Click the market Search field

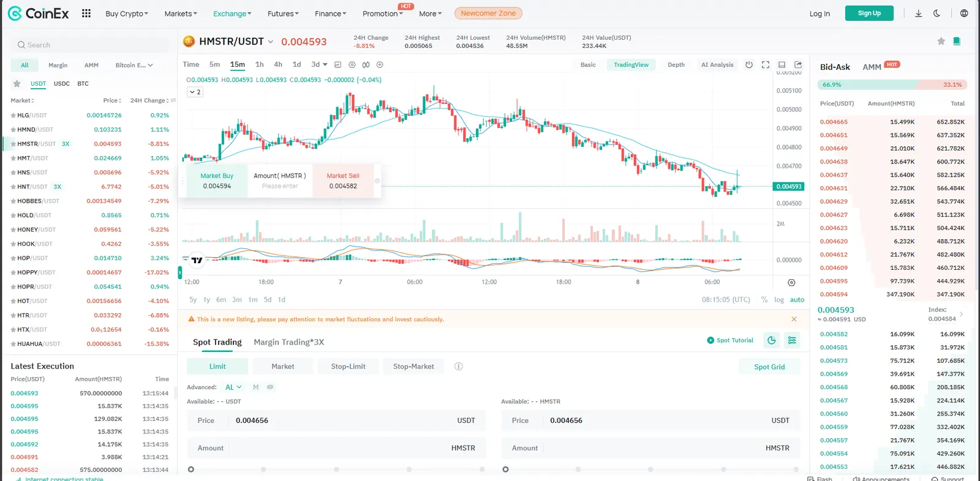[89, 45]
